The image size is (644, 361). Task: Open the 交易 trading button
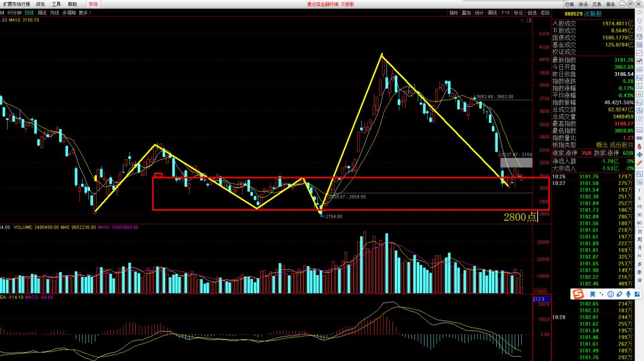click(x=597, y=4)
